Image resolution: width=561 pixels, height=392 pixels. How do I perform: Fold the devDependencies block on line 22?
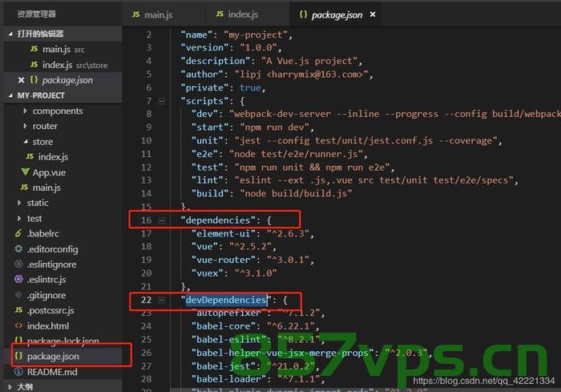(162, 300)
